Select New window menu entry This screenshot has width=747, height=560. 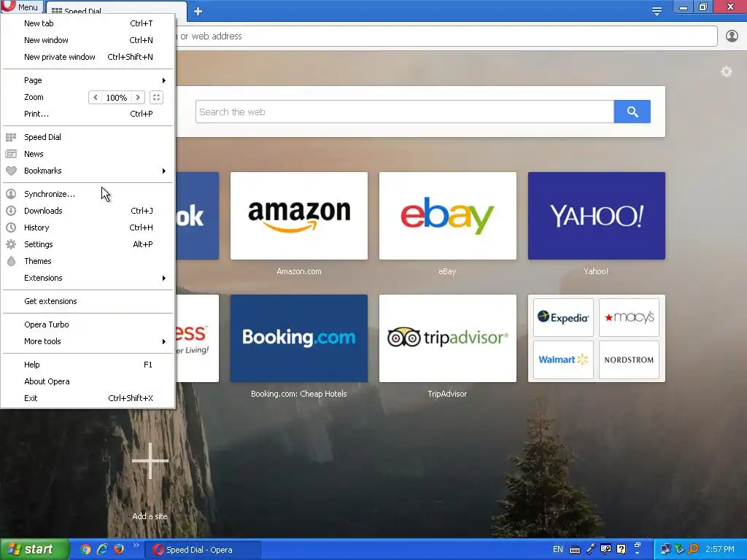pos(88,40)
